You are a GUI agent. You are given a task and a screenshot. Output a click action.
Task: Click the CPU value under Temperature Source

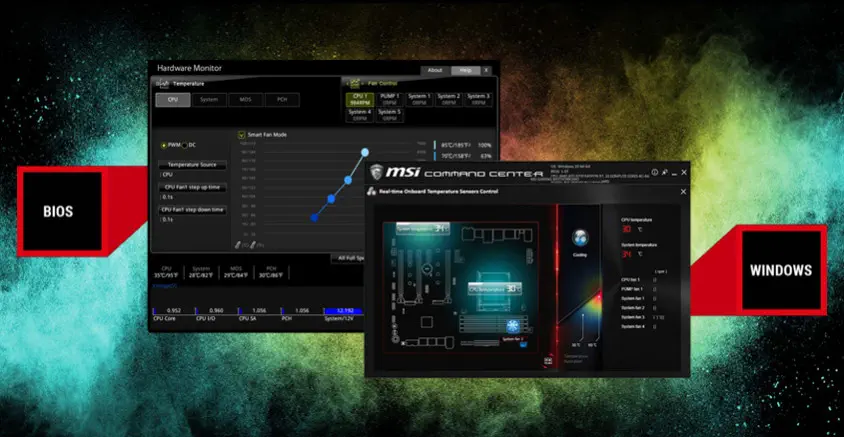[167, 175]
